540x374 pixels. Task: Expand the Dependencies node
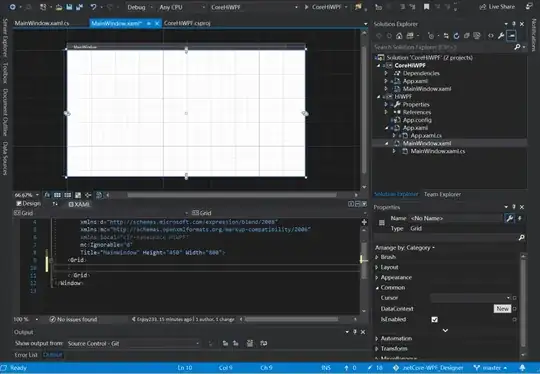[386, 73]
